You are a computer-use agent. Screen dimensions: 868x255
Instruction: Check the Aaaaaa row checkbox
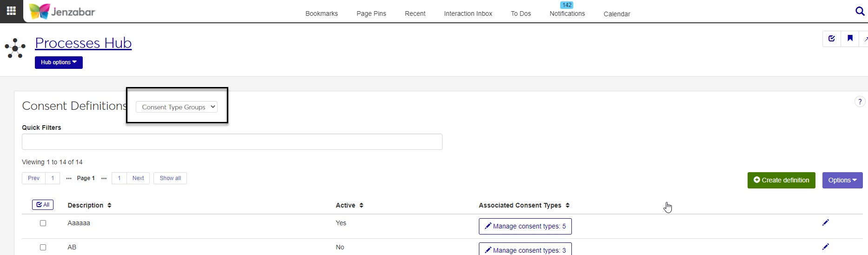pyautogui.click(x=43, y=223)
